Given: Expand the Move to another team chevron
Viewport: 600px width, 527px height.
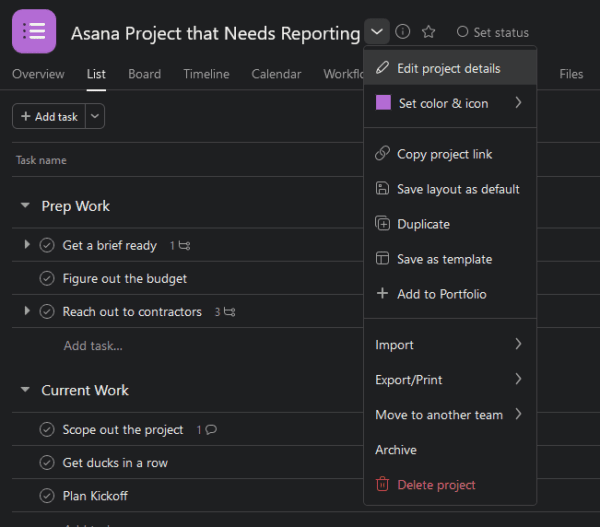Looking at the screenshot, I should (518, 414).
